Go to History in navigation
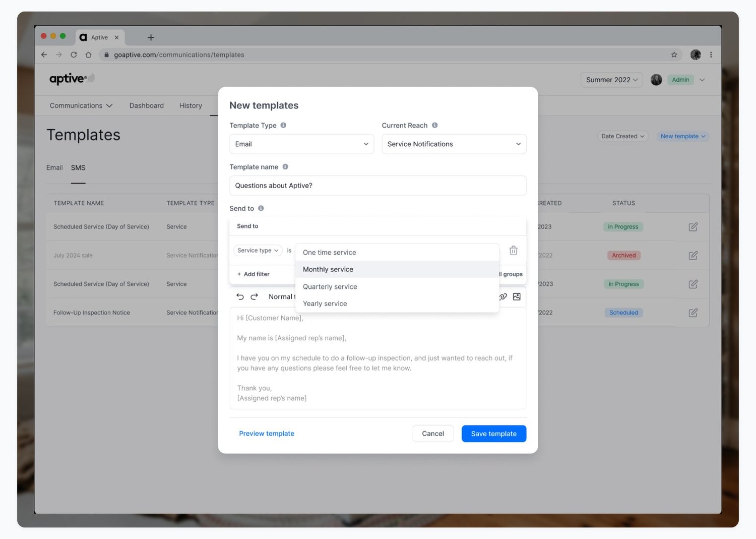The height and width of the screenshot is (539, 756). (x=191, y=105)
